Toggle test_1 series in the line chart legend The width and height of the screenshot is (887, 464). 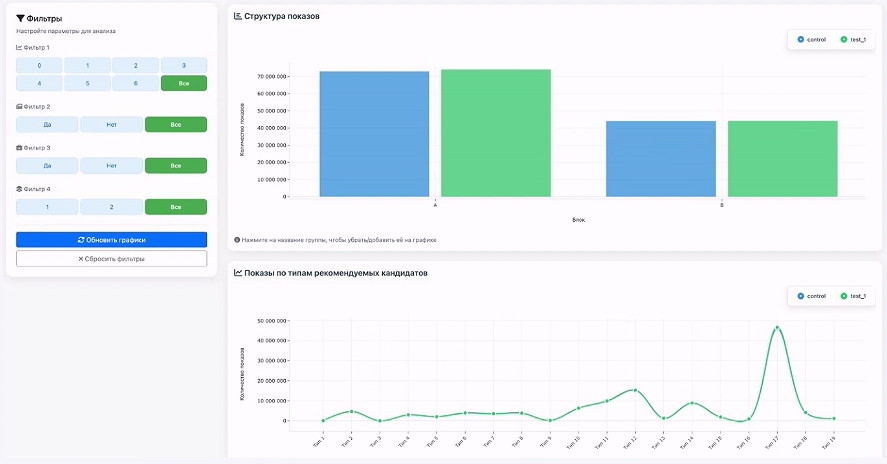point(853,296)
